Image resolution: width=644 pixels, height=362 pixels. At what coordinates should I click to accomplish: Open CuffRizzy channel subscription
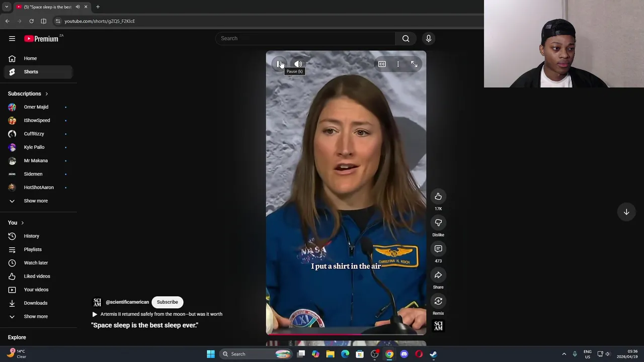38,134
